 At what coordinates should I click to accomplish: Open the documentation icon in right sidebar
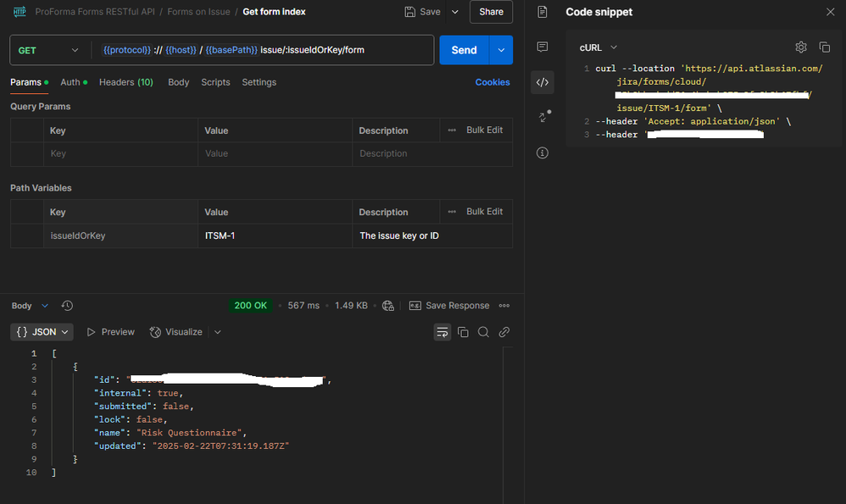point(543,12)
